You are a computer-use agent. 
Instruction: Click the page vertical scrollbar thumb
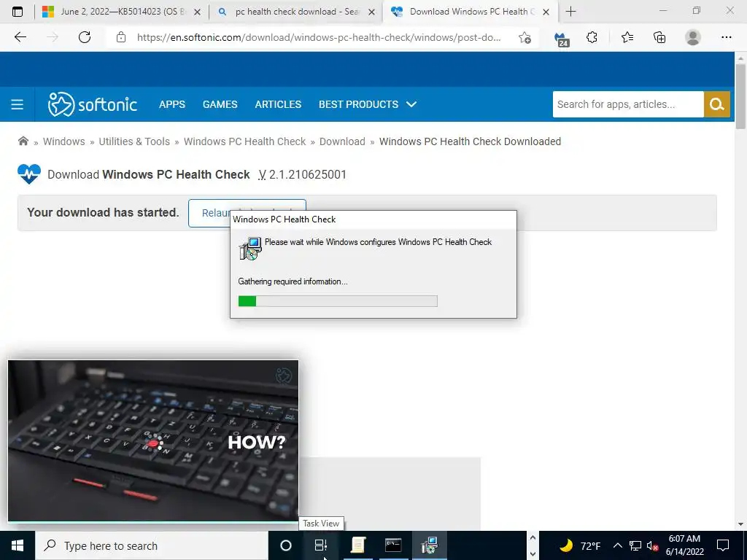tap(740, 96)
